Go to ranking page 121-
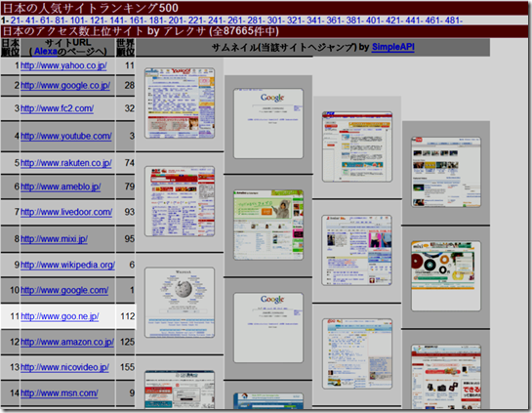The height and width of the screenshot is (413, 532). (99, 21)
